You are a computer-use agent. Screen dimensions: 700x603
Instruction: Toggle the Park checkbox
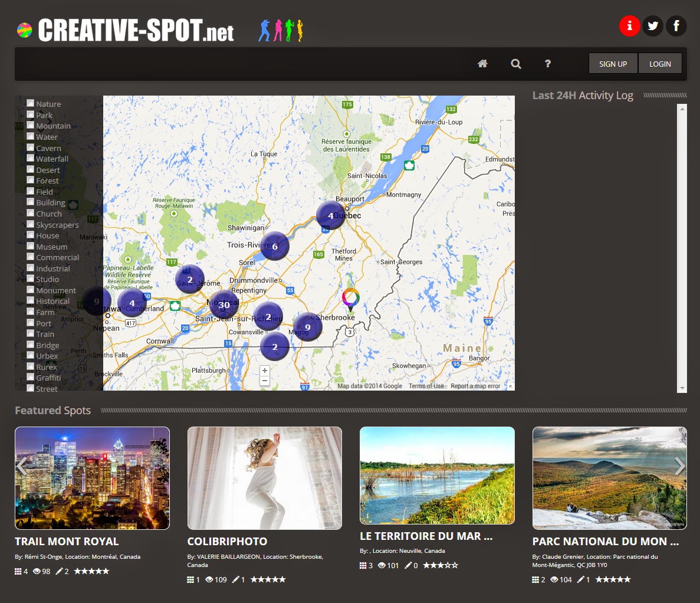point(30,114)
